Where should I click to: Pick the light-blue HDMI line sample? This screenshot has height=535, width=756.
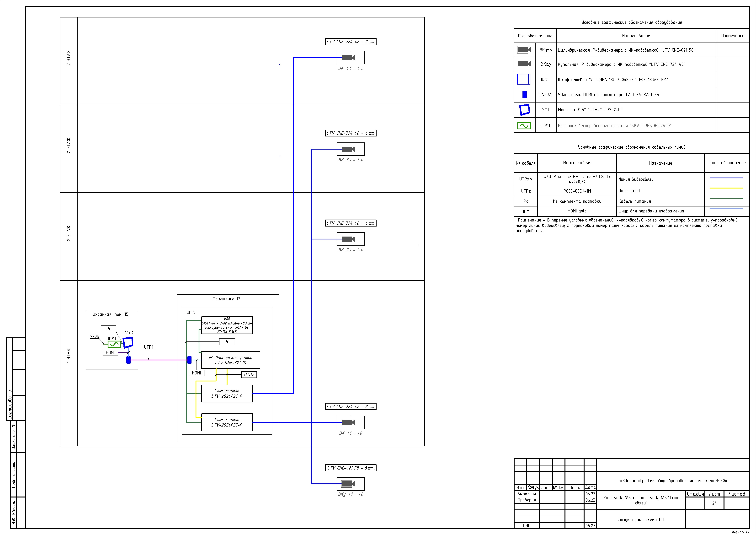726,208
